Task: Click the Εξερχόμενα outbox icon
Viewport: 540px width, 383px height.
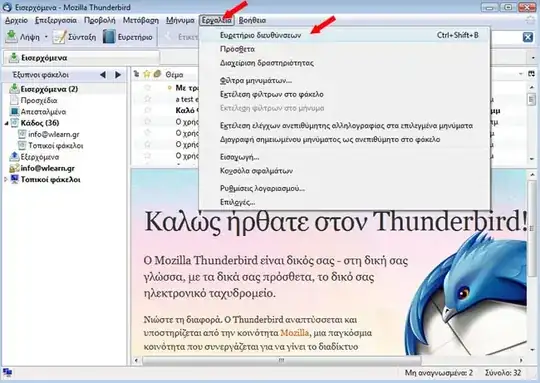Action: [x=14, y=157]
